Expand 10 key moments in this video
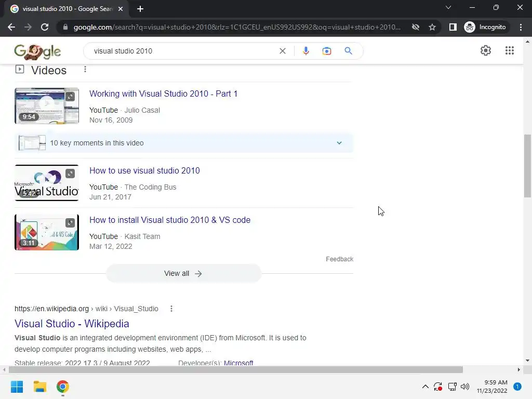Image resolution: width=532 pixels, height=399 pixels. tap(183, 143)
